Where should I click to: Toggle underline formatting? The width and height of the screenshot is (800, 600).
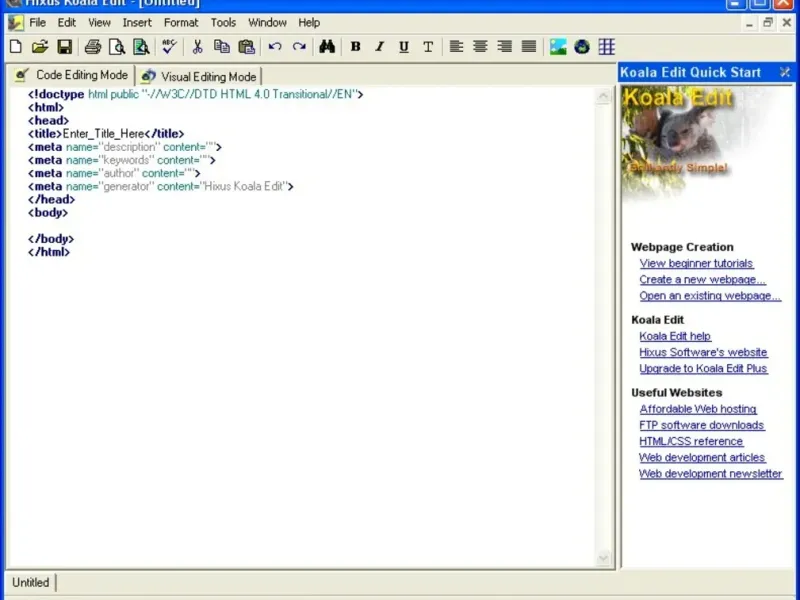[x=404, y=46]
